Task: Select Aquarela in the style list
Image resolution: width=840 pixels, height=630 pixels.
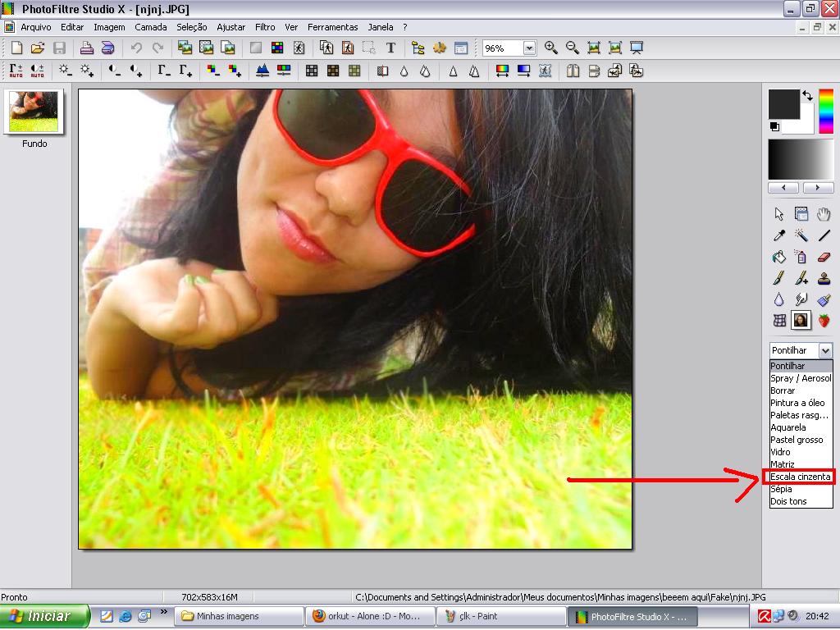Action: (x=801, y=427)
